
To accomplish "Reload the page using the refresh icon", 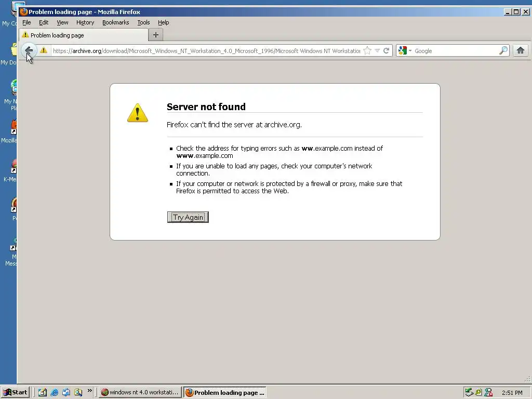I will [x=386, y=51].
